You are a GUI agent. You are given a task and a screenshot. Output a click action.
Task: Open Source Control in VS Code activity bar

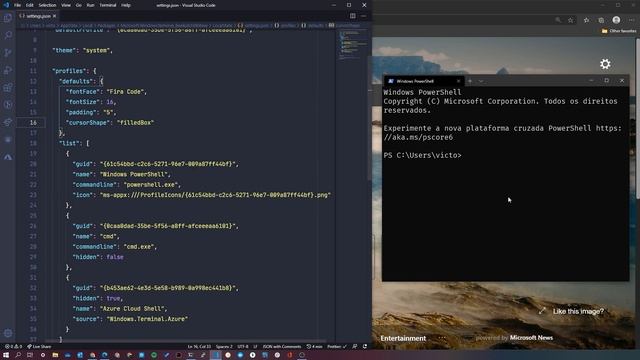8,53
